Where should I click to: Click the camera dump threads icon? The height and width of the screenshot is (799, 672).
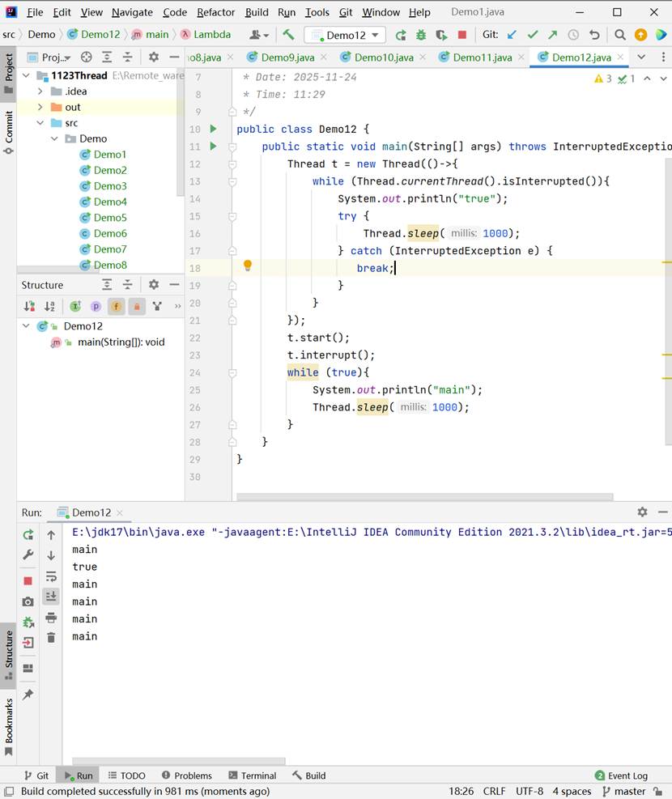coord(28,601)
